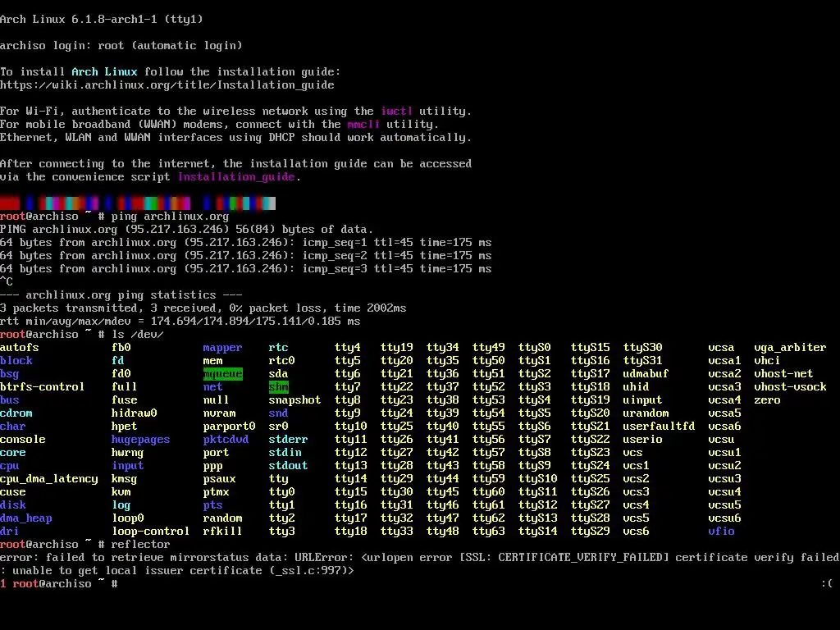The height and width of the screenshot is (630, 840).
Task: Click the green-highlighted 'mqueue' entry
Action: [x=222, y=374]
